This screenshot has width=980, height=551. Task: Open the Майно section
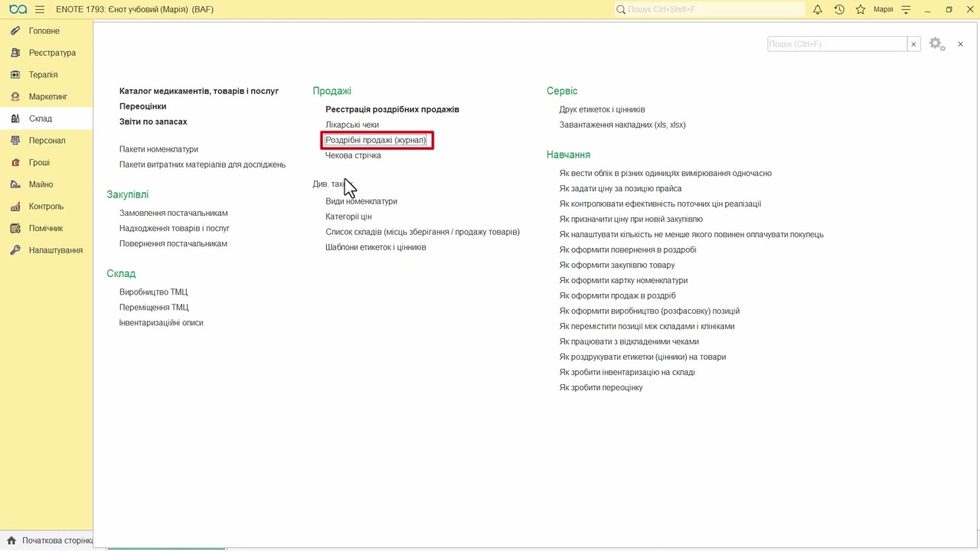[41, 184]
